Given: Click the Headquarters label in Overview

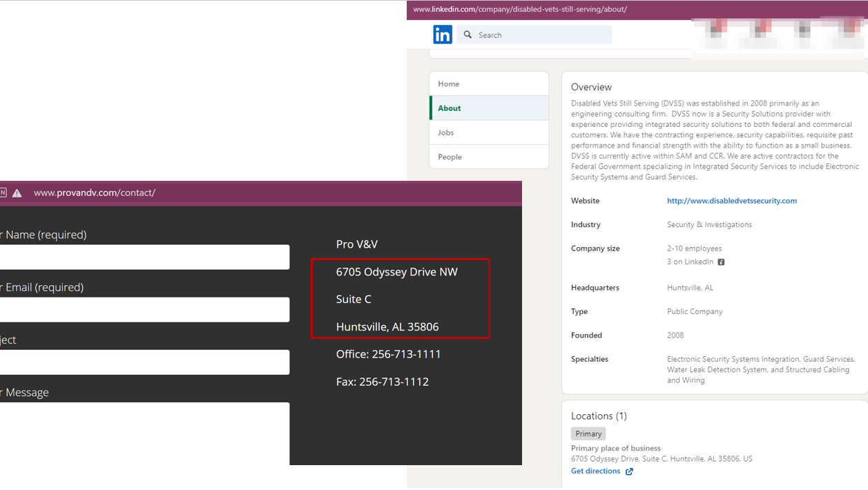Looking at the screenshot, I should [x=595, y=288].
